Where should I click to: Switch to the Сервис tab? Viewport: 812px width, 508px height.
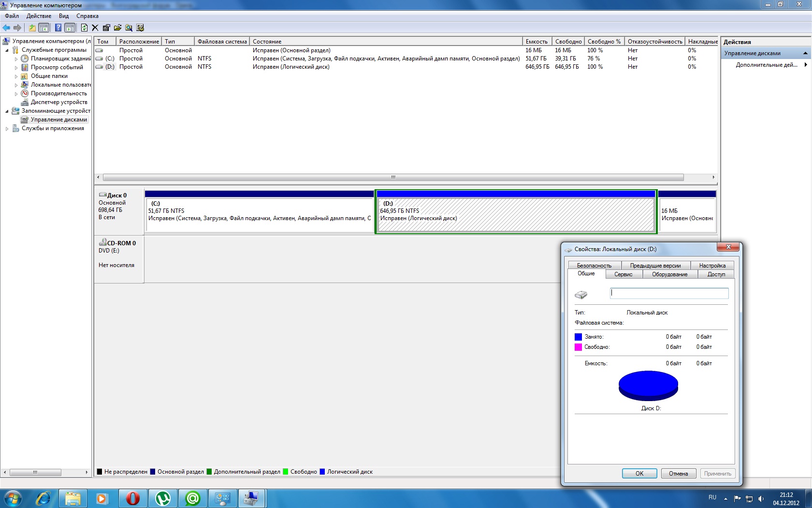[623, 274]
